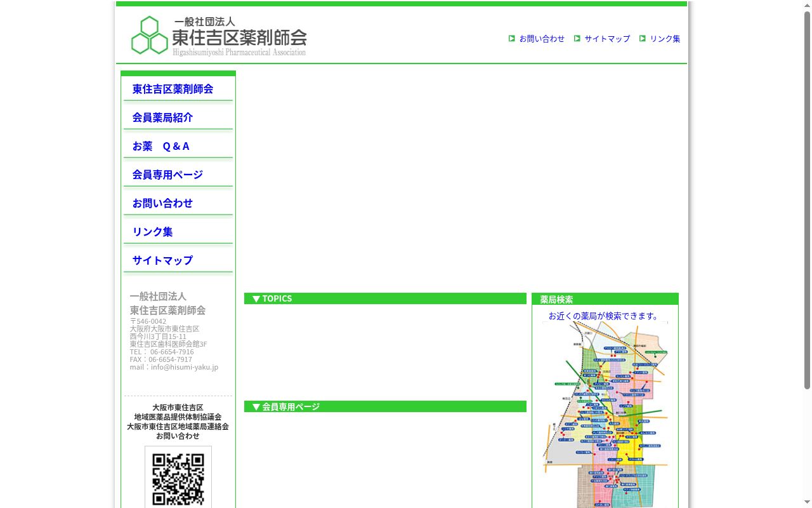Click the green arrow icon beside サイトマップ in header
This screenshot has width=812, height=508.
tap(577, 39)
